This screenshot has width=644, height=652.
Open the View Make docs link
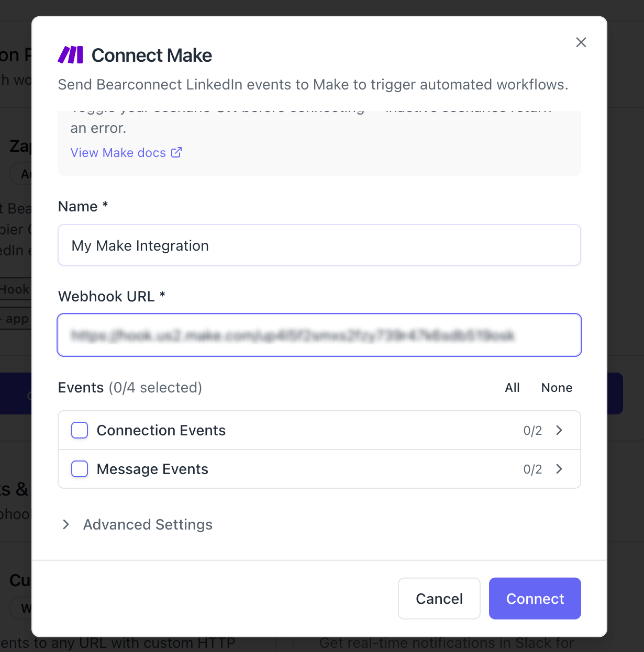tap(118, 153)
